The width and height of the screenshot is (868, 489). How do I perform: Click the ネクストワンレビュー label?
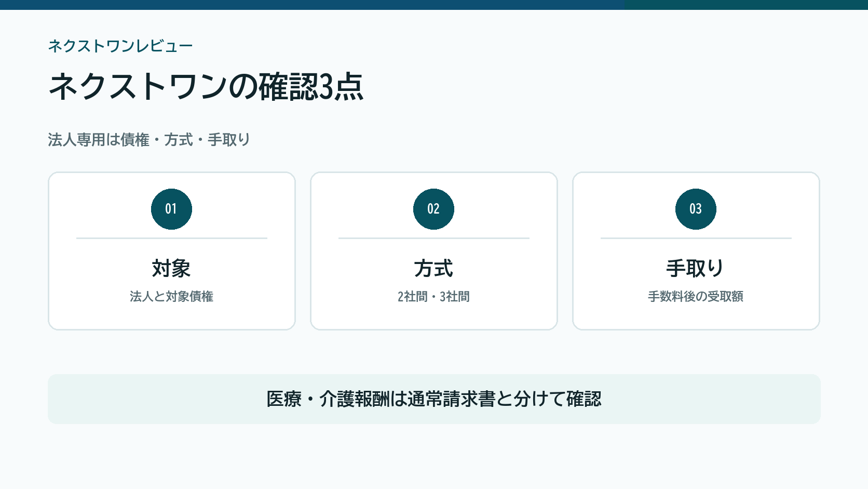[x=120, y=46]
